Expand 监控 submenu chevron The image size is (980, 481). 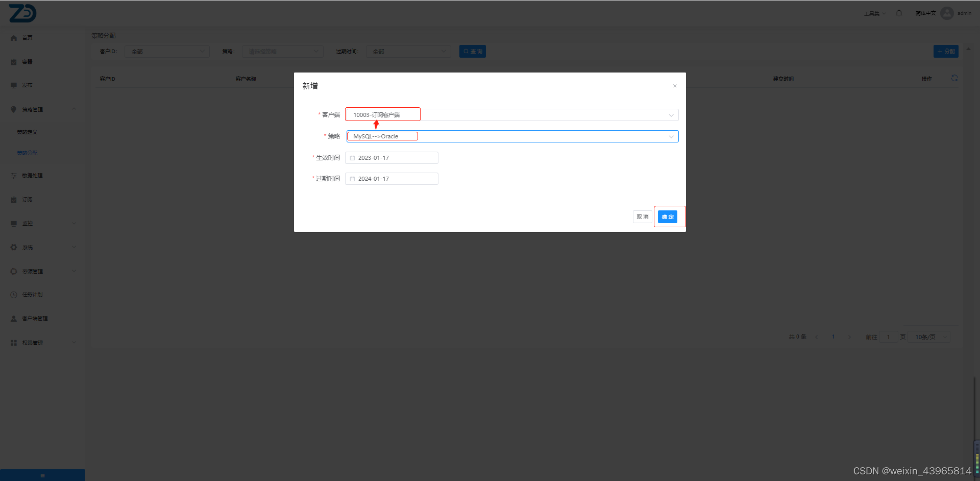pyautogui.click(x=74, y=223)
